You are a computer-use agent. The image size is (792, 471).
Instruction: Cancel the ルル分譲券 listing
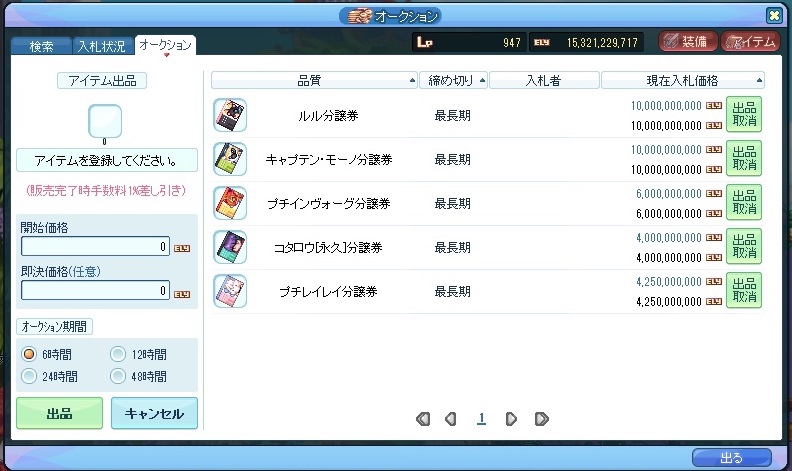[x=743, y=115]
